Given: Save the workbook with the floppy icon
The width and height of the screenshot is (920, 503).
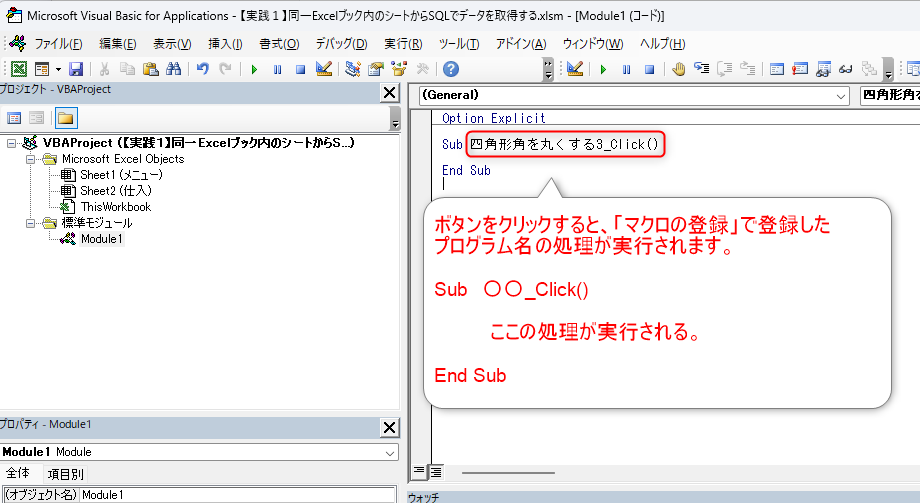Looking at the screenshot, I should click(x=76, y=69).
